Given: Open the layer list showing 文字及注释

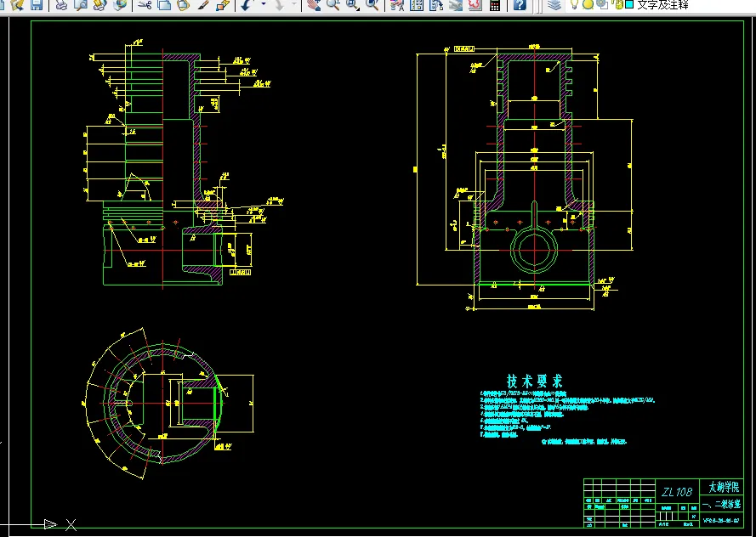Looking at the screenshot, I should (663, 4).
